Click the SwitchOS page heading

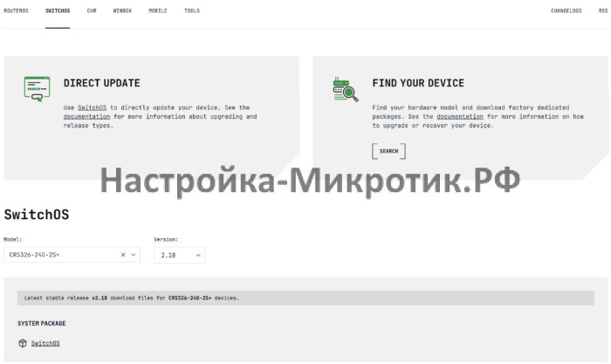pos(37,215)
